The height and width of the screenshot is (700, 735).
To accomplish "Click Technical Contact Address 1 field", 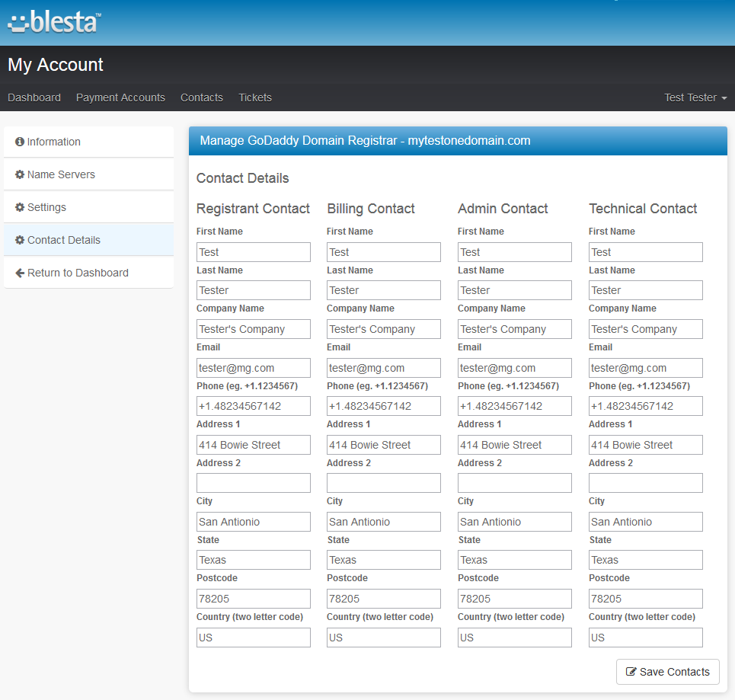I will pos(646,445).
